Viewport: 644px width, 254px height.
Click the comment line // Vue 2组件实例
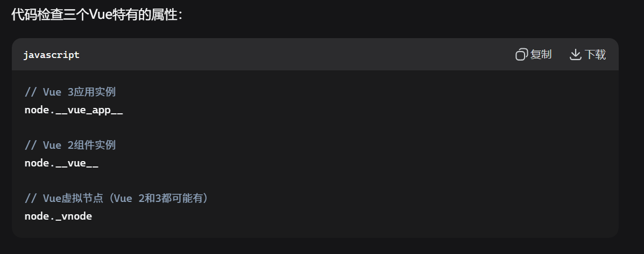click(70, 146)
